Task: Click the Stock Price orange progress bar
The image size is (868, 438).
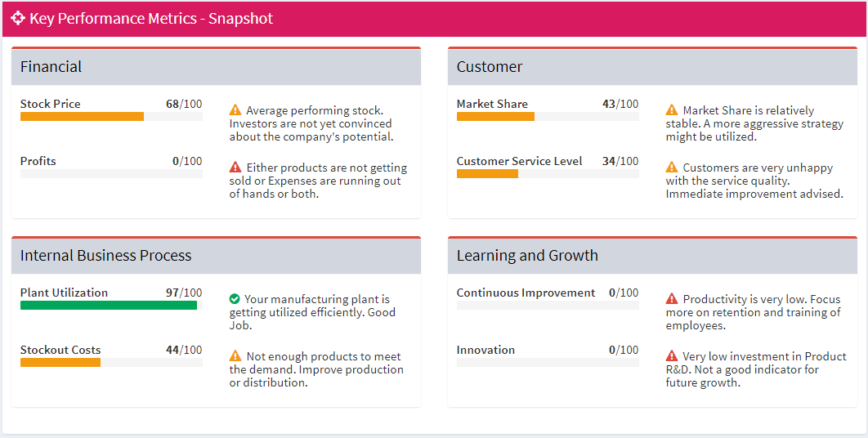Action: [x=82, y=117]
